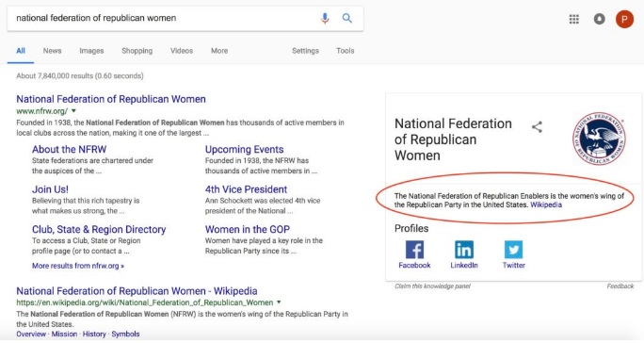644x343 pixels.
Task: Switch to the Shopping tab
Action: 137,51
